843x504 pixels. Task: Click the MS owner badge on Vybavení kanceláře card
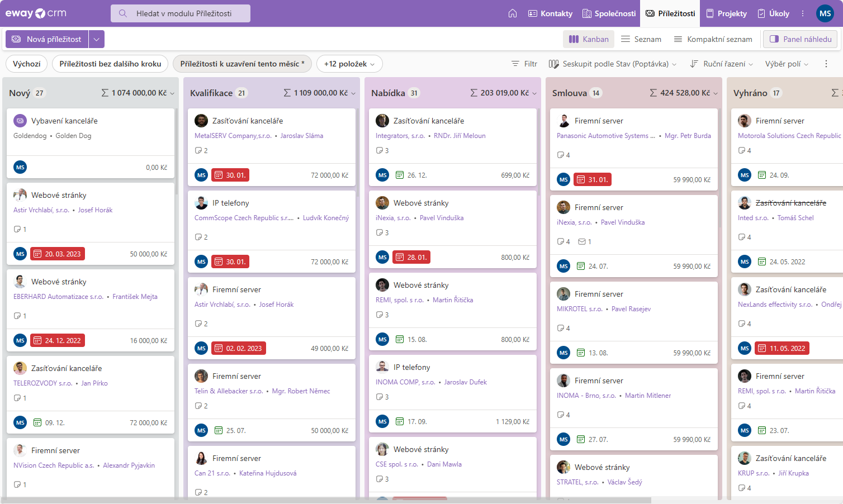pyautogui.click(x=20, y=167)
